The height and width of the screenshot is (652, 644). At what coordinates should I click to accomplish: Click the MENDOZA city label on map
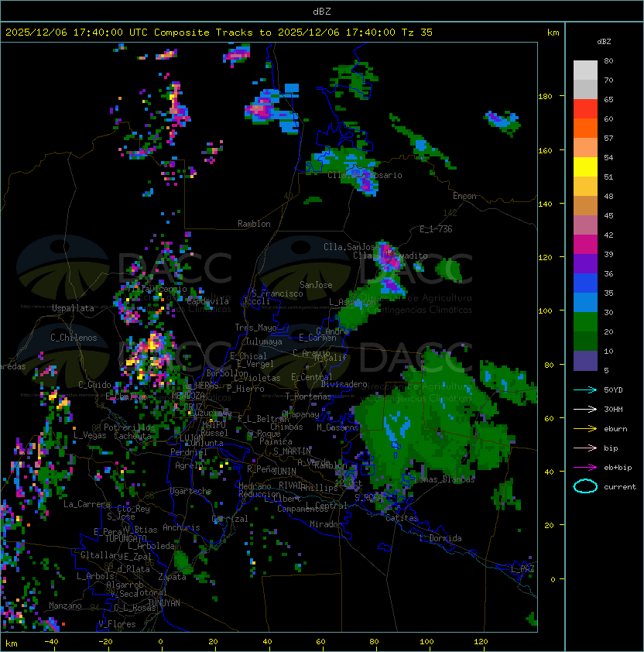(x=187, y=396)
